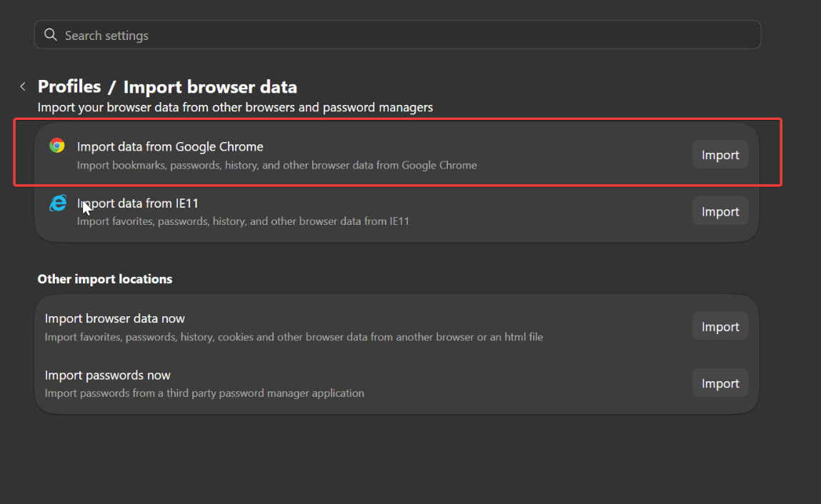Image resolution: width=821 pixels, height=504 pixels.
Task: Click third party password manager description
Action: tap(204, 393)
